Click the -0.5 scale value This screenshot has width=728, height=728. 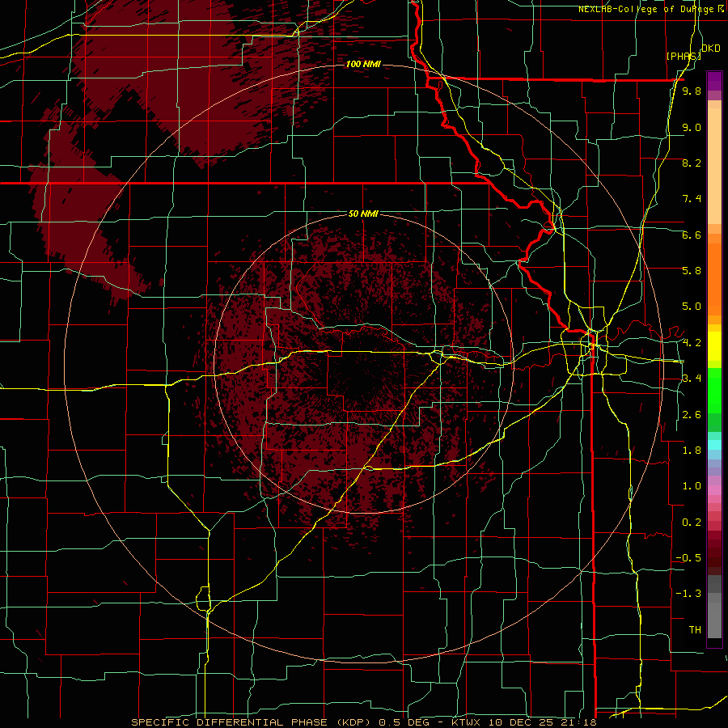coord(689,558)
